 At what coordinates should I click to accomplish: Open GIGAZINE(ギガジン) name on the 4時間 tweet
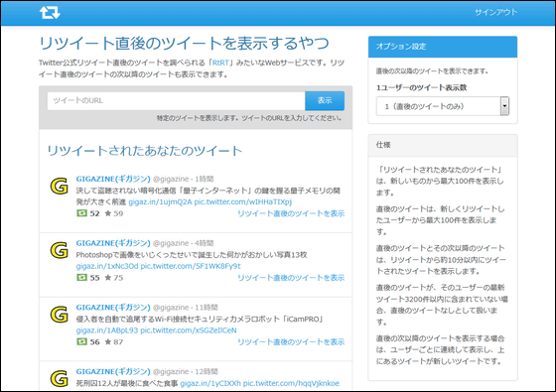click(x=113, y=243)
